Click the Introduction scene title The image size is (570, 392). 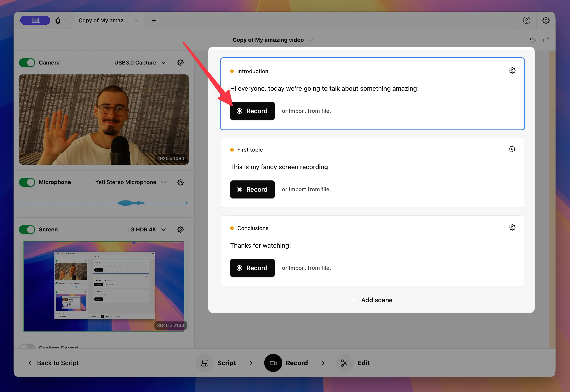(252, 71)
